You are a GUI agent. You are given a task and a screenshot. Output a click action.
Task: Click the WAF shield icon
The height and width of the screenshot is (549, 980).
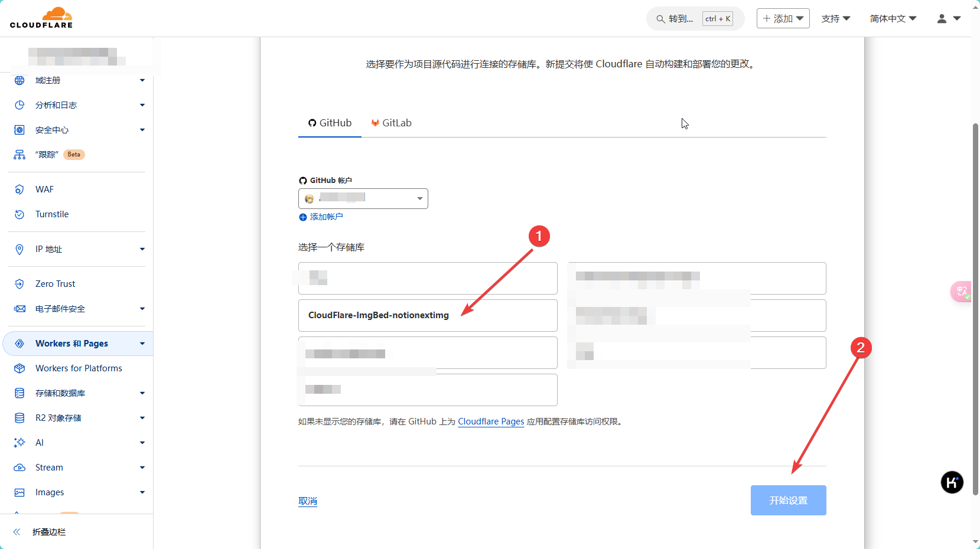19,189
